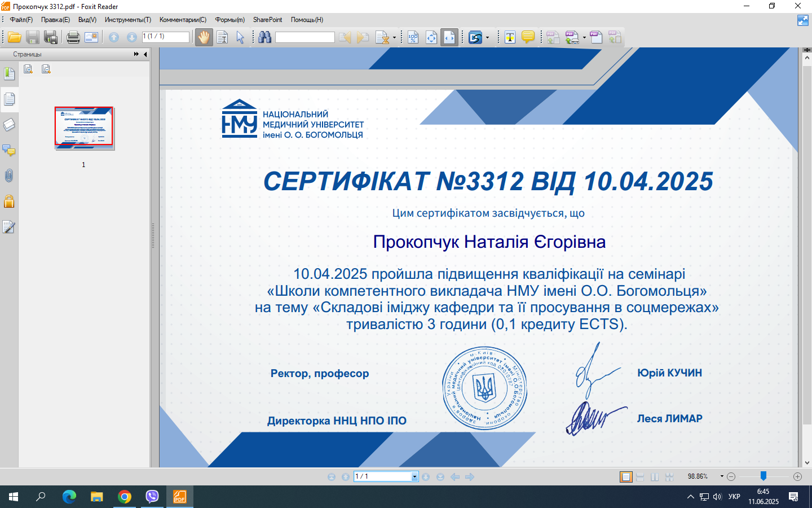Switch to facing pages layout
Screen dimensions: 812x508
coord(655,477)
